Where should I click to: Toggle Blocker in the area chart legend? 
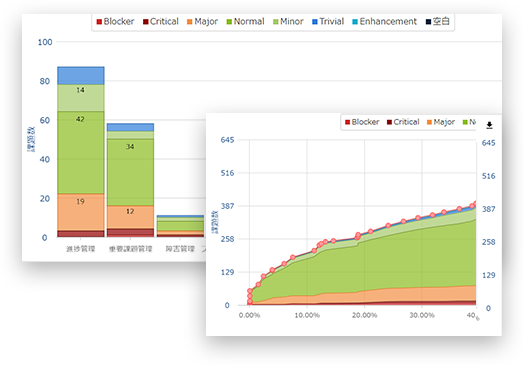pyautogui.click(x=362, y=122)
